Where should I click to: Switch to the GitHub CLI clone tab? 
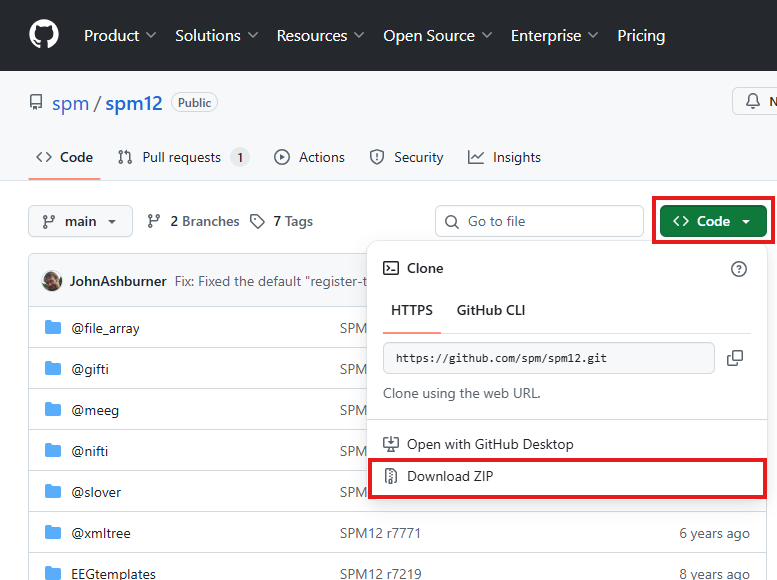(490, 310)
